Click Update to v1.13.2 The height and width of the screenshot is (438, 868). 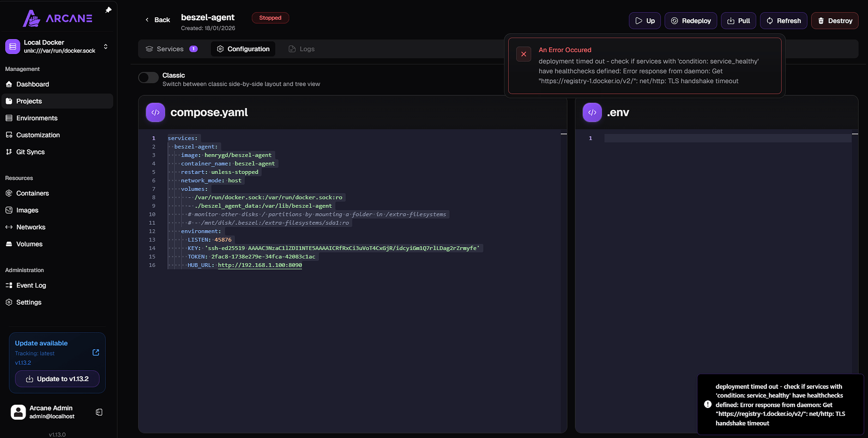coord(57,379)
